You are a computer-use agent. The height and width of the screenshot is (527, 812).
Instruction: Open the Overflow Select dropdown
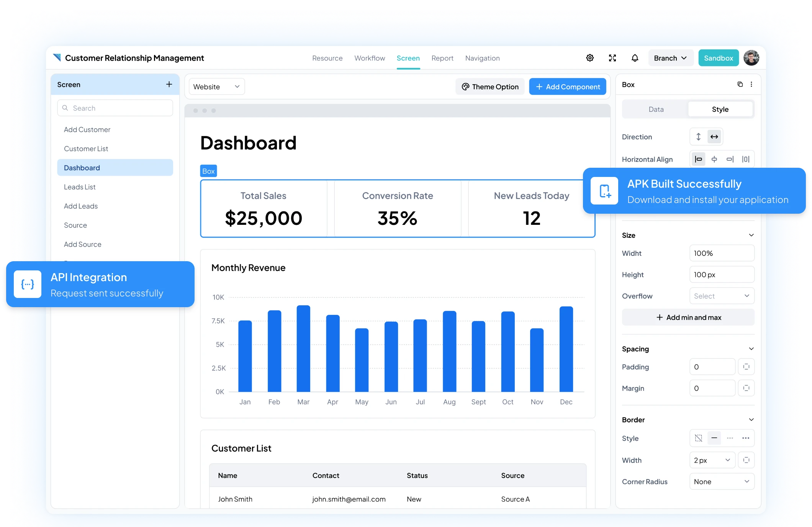click(x=722, y=296)
